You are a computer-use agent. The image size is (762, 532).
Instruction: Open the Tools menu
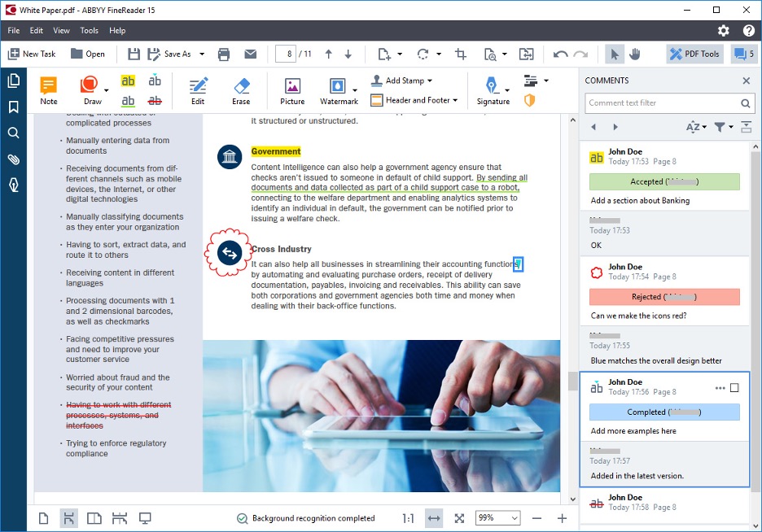89,31
